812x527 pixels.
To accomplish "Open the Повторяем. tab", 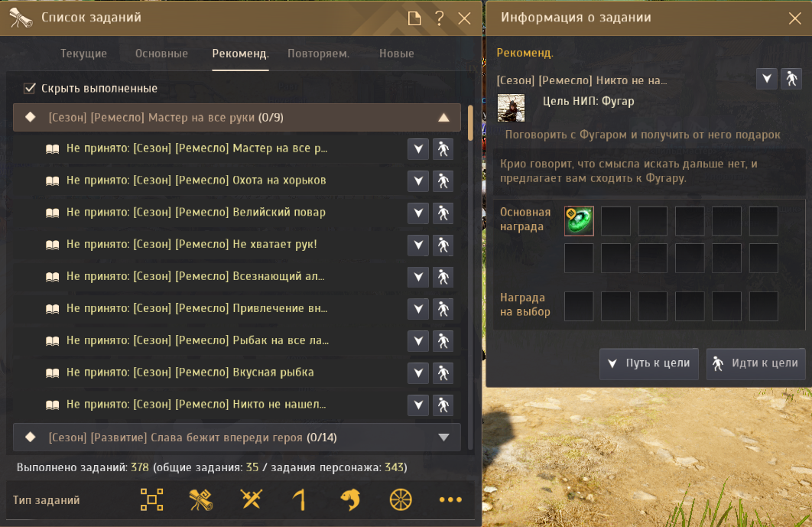I will pos(319,54).
